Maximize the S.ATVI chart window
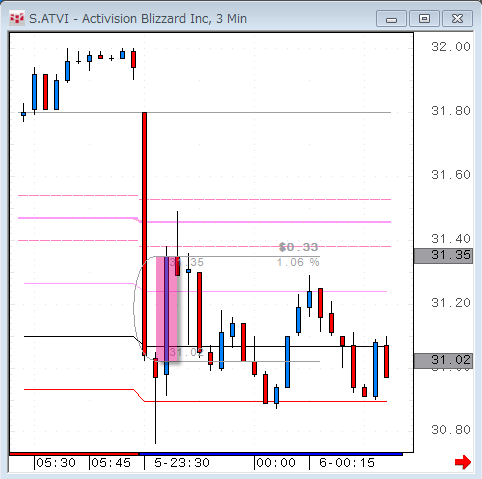Viewport: 482px width, 479px height. click(424, 19)
